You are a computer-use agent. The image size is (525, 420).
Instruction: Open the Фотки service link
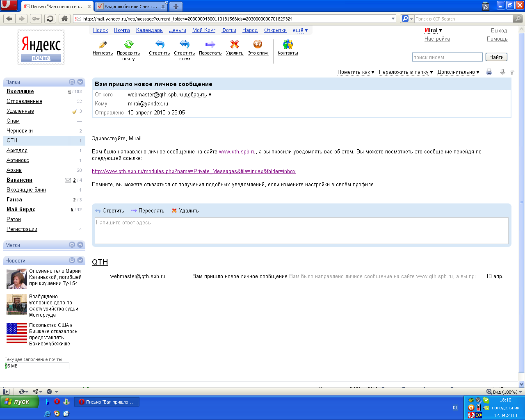(229, 30)
